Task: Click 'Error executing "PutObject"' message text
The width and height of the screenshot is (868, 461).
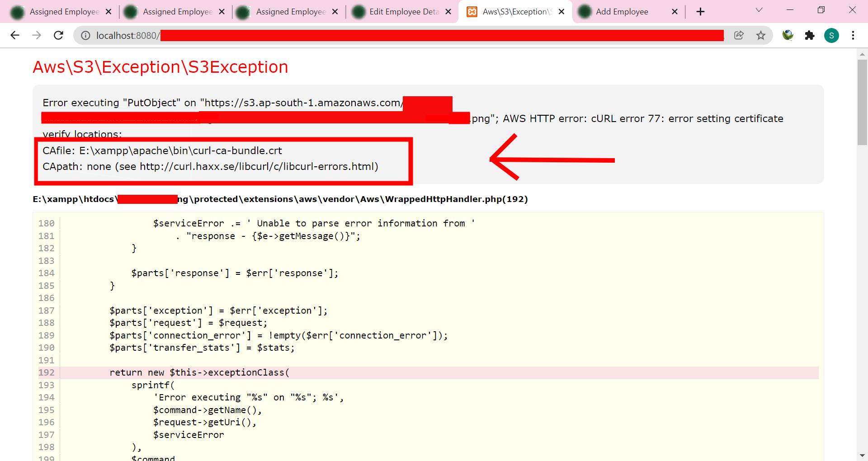Action: click(111, 103)
